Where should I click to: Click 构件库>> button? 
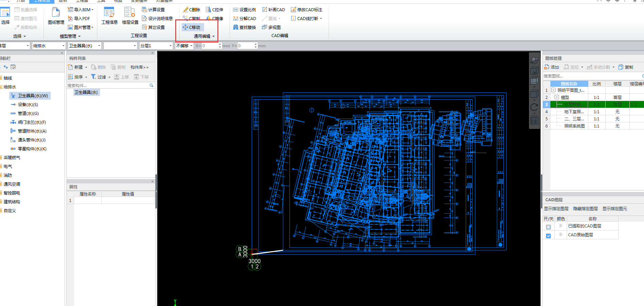139,67
